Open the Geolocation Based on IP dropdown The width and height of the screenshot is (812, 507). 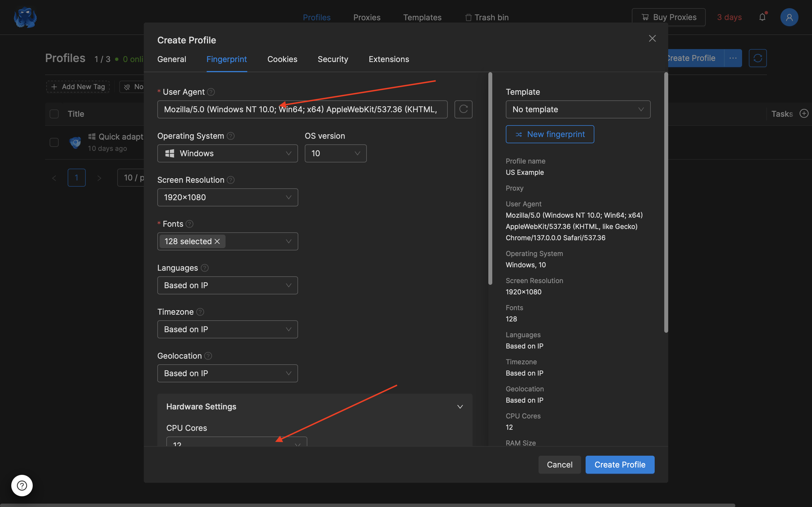point(228,373)
